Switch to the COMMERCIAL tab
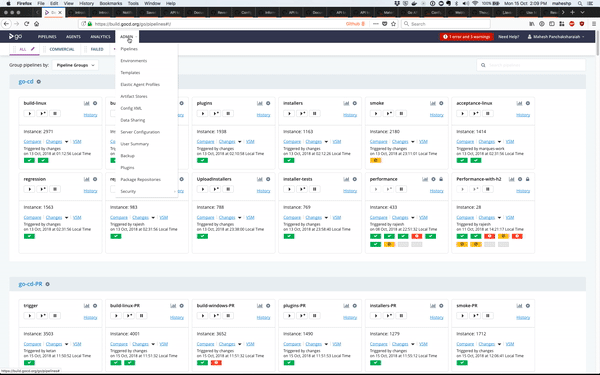Image resolution: width=600 pixels, height=375 pixels. pyautogui.click(x=62, y=49)
